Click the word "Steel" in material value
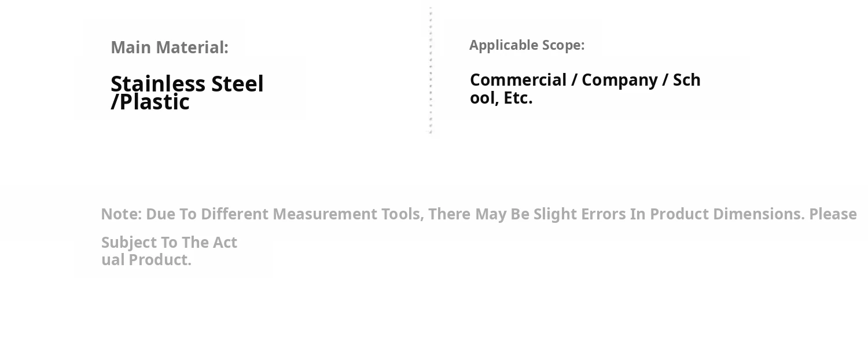Image resolution: width=868 pixels, height=363 pixels. pyautogui.click(x=237, y=84)
